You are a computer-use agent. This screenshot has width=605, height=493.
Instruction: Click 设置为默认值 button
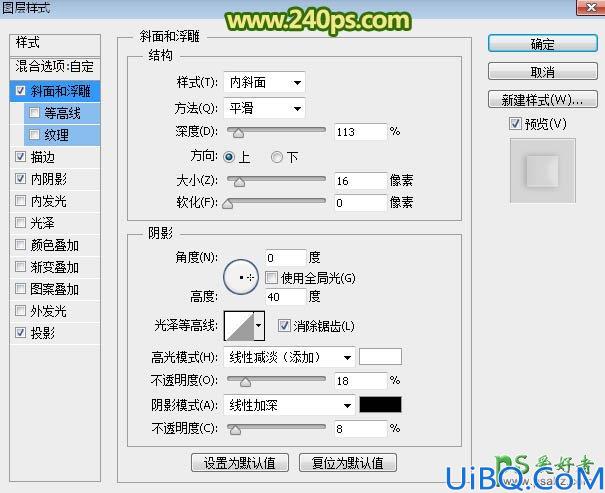(x=240, y=463)
